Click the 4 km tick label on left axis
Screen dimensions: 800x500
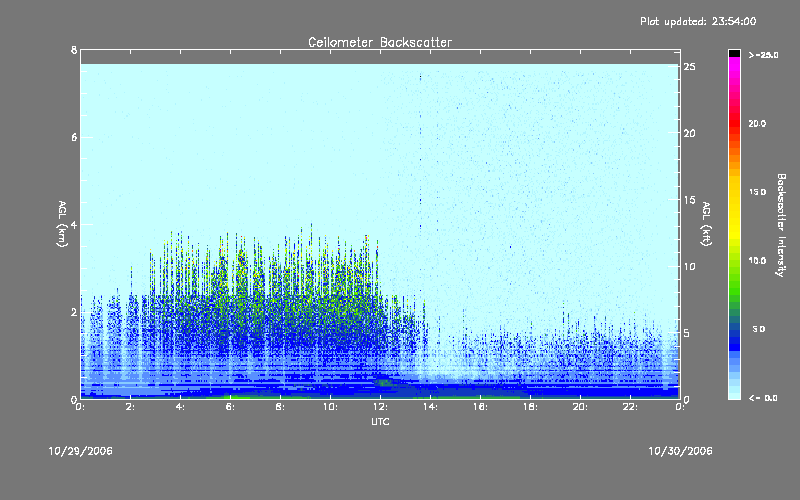click(x=74, y=224)
